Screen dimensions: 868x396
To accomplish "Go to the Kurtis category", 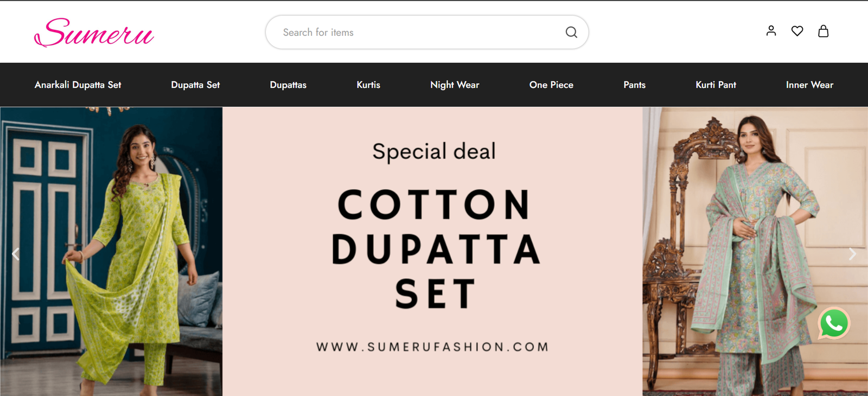I will pyautogui.click(x=368, y=85).
